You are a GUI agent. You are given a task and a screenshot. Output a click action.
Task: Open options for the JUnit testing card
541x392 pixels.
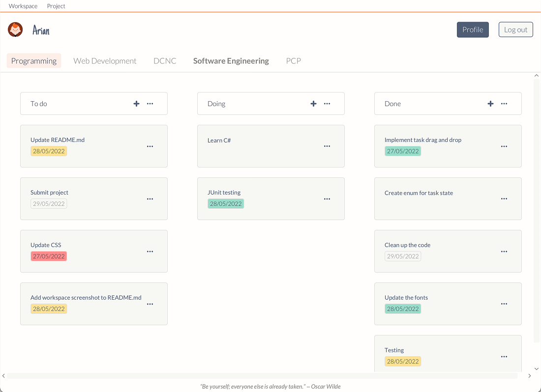click(327, 198)
